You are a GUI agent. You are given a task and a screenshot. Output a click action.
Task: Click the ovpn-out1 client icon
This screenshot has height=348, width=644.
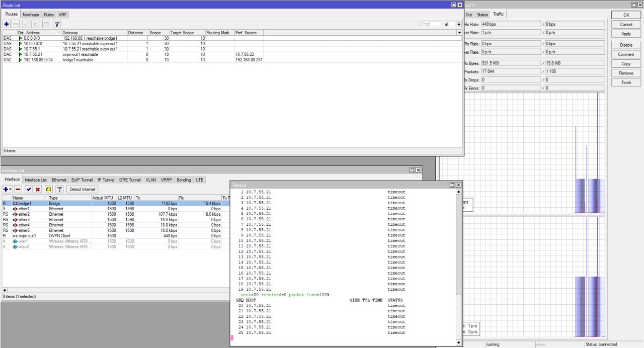[15, 236]
